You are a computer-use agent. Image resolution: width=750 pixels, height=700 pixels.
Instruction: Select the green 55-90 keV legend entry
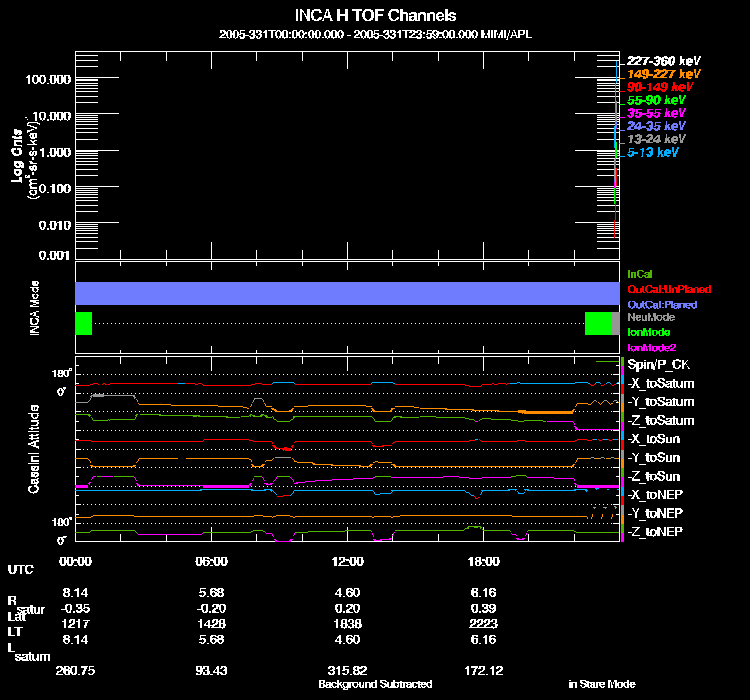(656, 100)
